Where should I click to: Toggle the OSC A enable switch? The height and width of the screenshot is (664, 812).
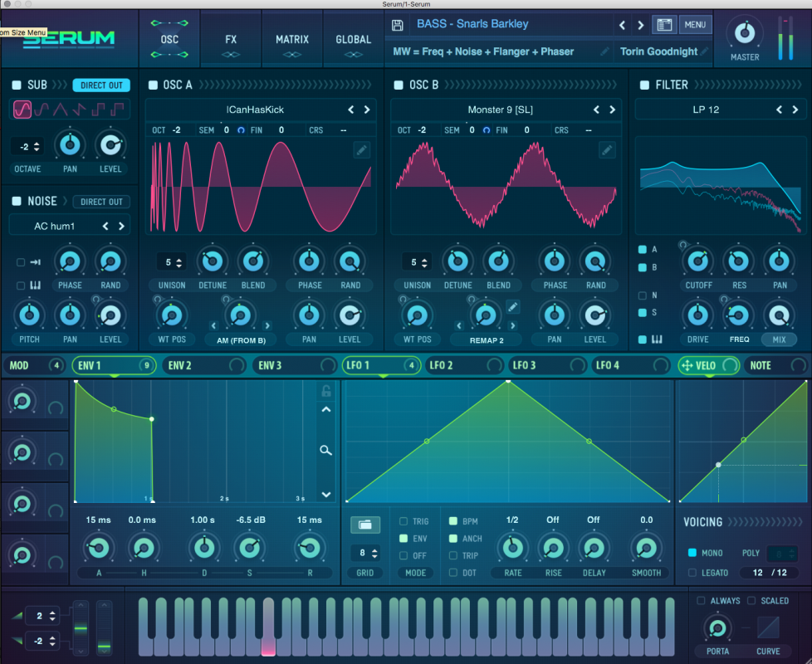pyautogui.click(x=153, y=85)
